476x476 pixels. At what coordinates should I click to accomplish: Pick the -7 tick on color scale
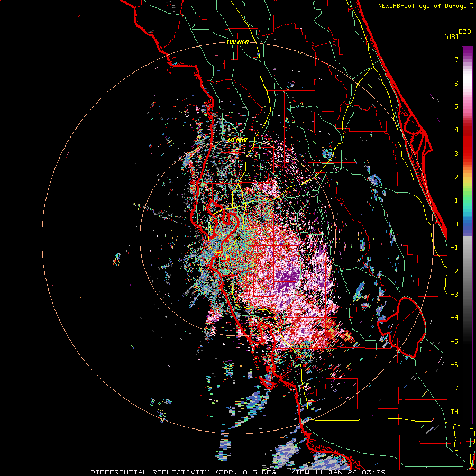point(454,388)
